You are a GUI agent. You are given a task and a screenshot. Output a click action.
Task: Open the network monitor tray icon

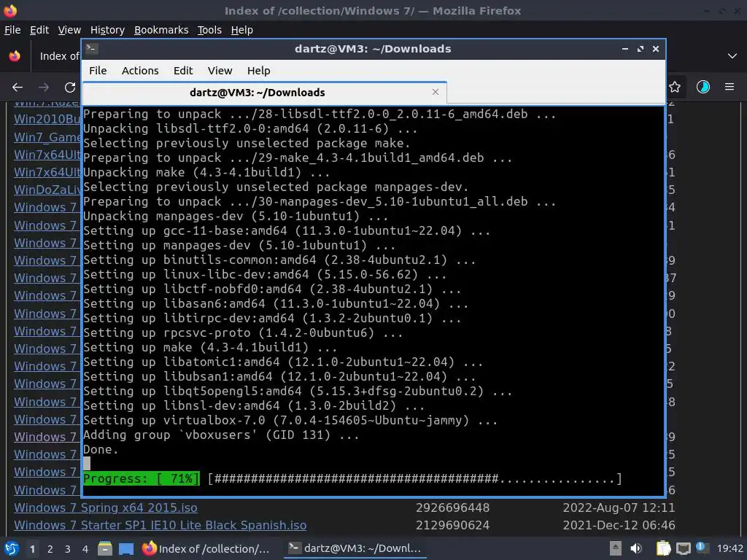click(683, 548)
